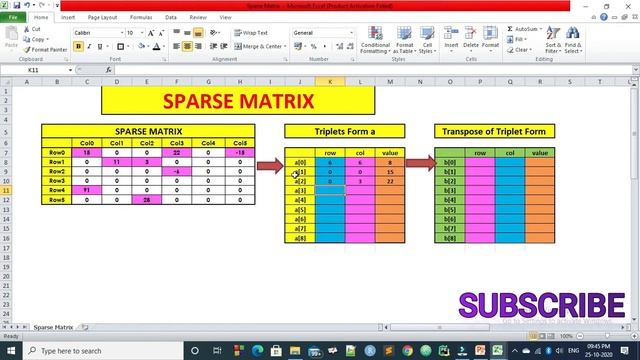Toggle align text left
640x360 pixels.
coord(176,46)
